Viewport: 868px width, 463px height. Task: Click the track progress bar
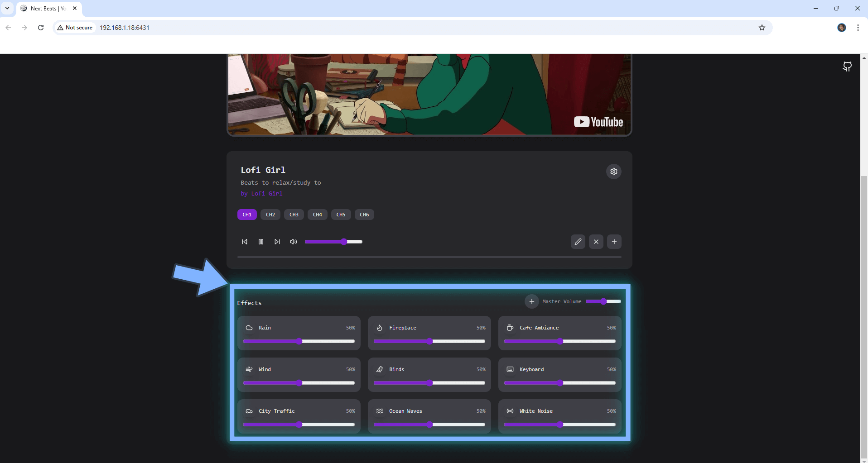point(429,257)
